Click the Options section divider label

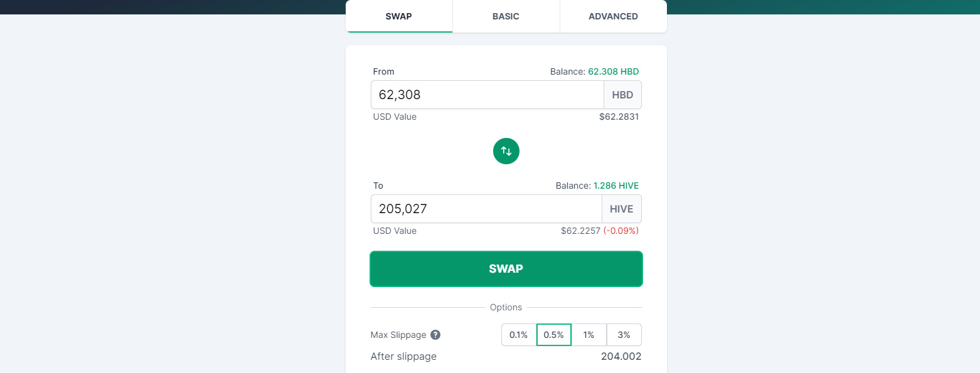point(506,307)
